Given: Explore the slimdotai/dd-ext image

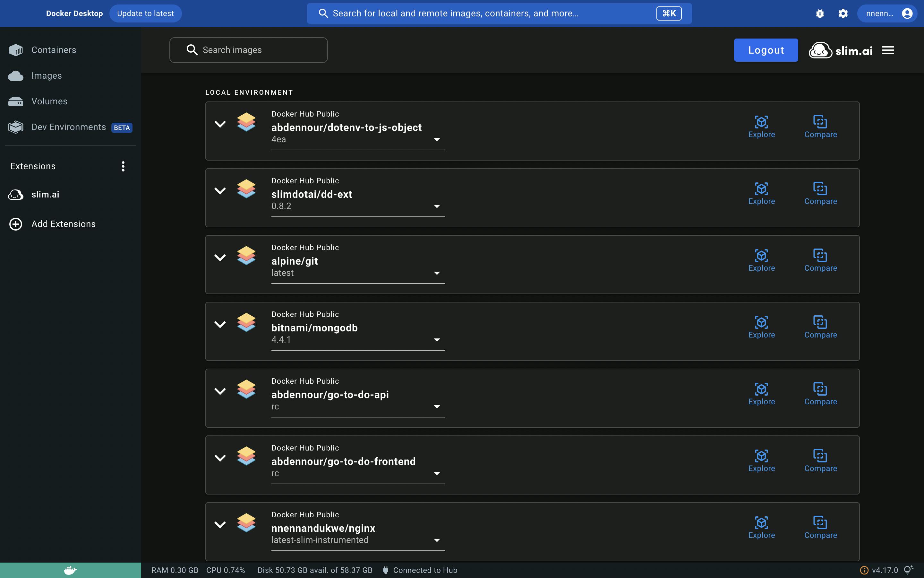Looking at the screenshot, I should (x=761, y=194).
